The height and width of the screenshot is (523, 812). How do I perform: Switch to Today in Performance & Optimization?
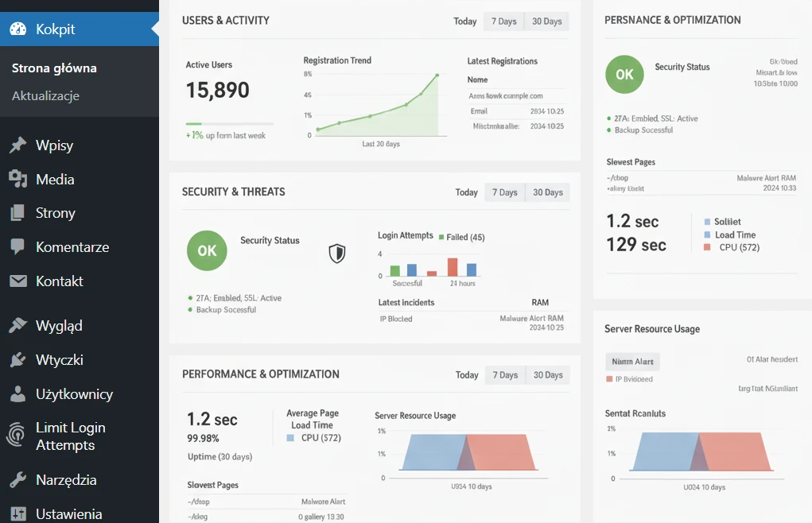(467, 375)
